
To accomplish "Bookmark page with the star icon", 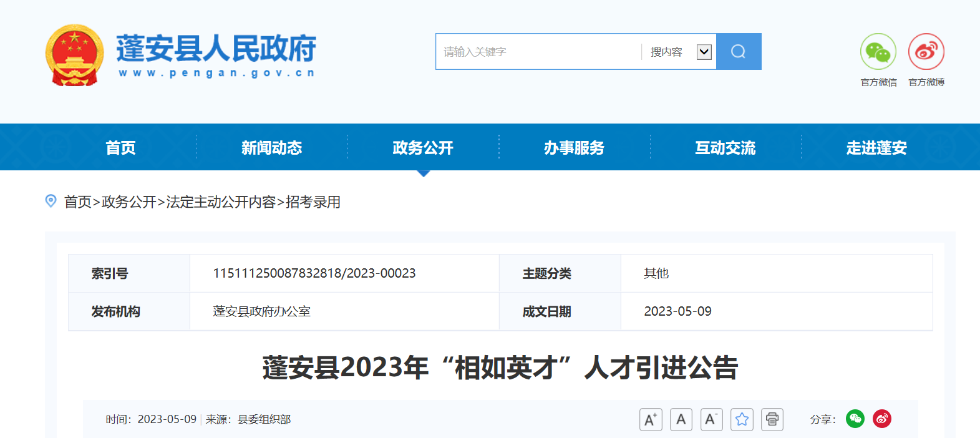I will pyautogui.click(x=742, y=419).
